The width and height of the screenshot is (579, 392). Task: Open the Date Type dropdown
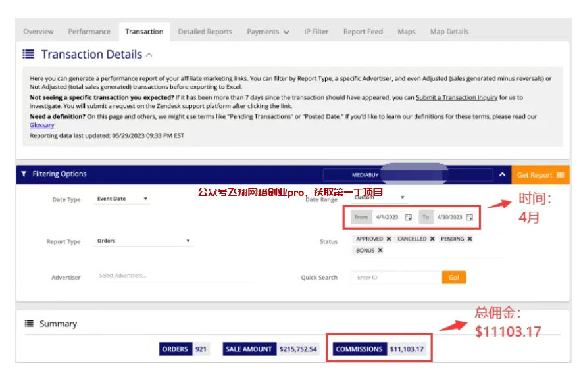[x=122, y=199]
